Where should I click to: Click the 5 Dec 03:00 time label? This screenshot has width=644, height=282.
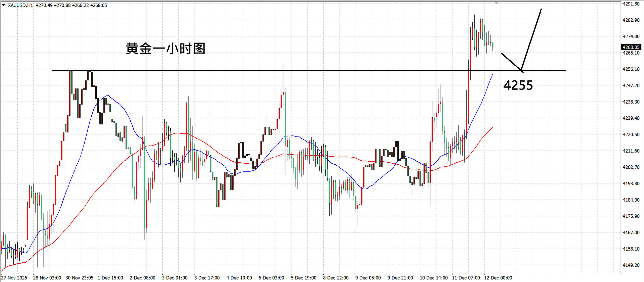point(271,278)
